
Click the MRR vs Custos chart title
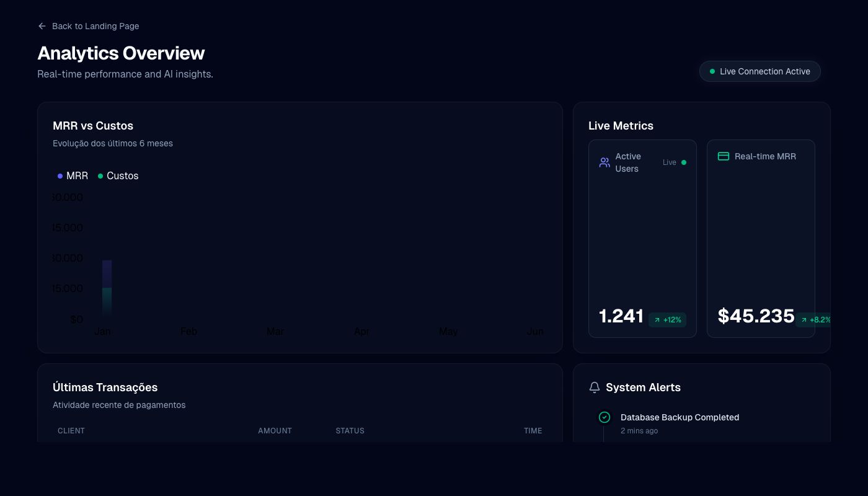[93, 126]
